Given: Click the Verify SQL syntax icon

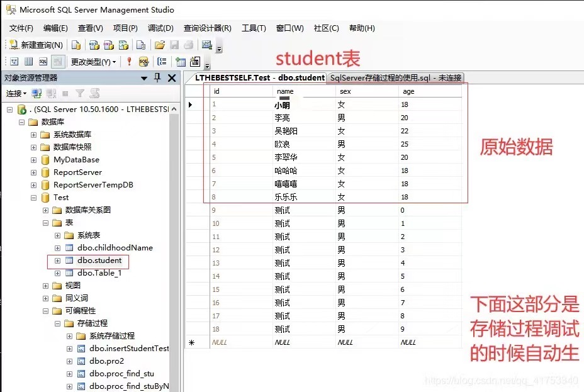Looking at the screenshot, I should 143,62.
